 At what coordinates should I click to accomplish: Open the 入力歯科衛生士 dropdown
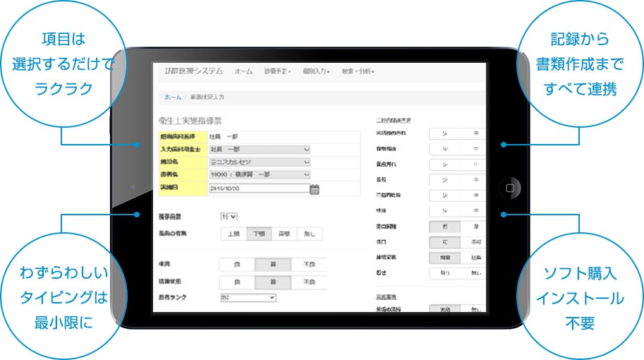point(260,150)
